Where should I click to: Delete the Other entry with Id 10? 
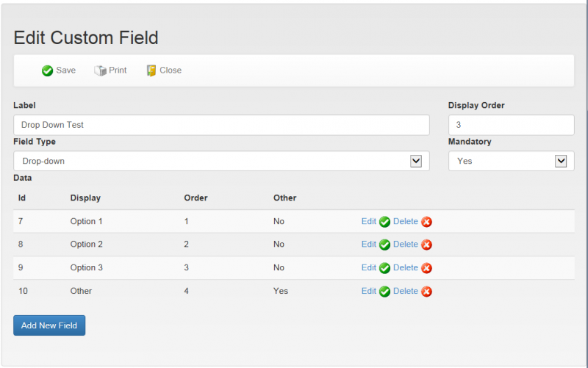coord(406,291)
